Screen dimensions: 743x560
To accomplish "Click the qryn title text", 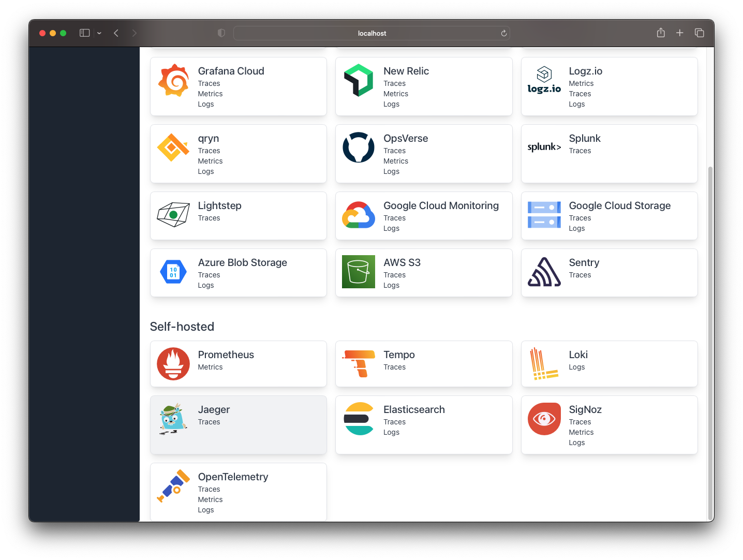I will tap(209, 138).
